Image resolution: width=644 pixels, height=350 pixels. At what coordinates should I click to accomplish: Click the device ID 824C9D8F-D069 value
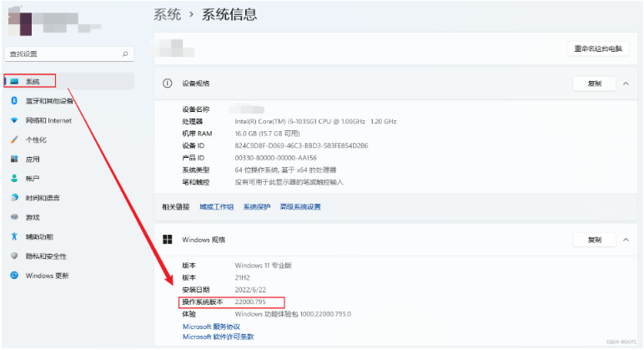tap(301, 145)
